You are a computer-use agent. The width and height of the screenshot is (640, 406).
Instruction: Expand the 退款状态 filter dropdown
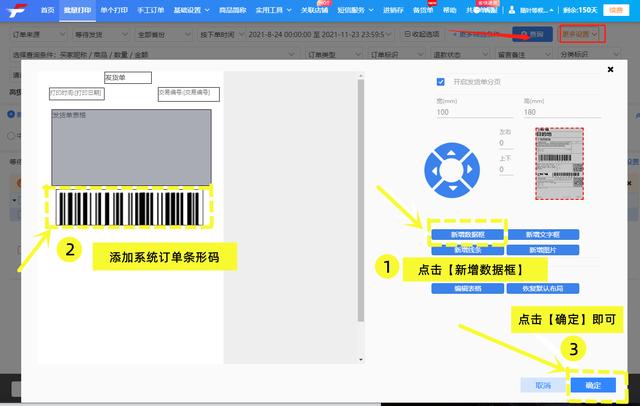460,54
